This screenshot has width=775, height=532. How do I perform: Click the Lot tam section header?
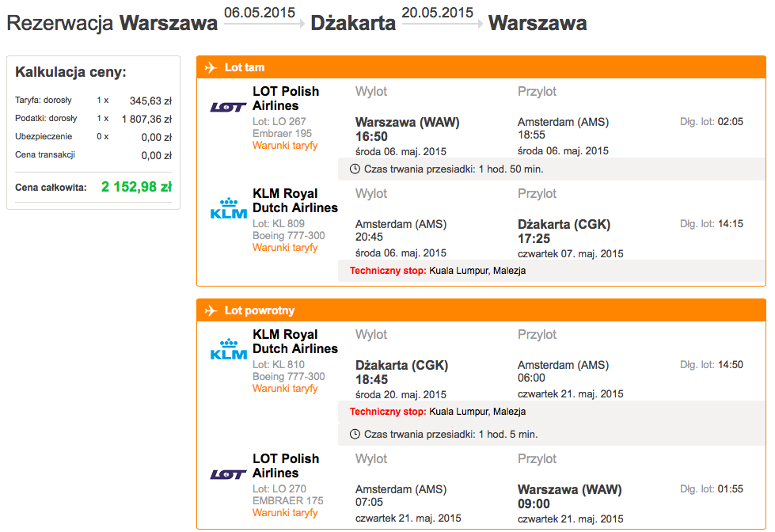[481, 67]
